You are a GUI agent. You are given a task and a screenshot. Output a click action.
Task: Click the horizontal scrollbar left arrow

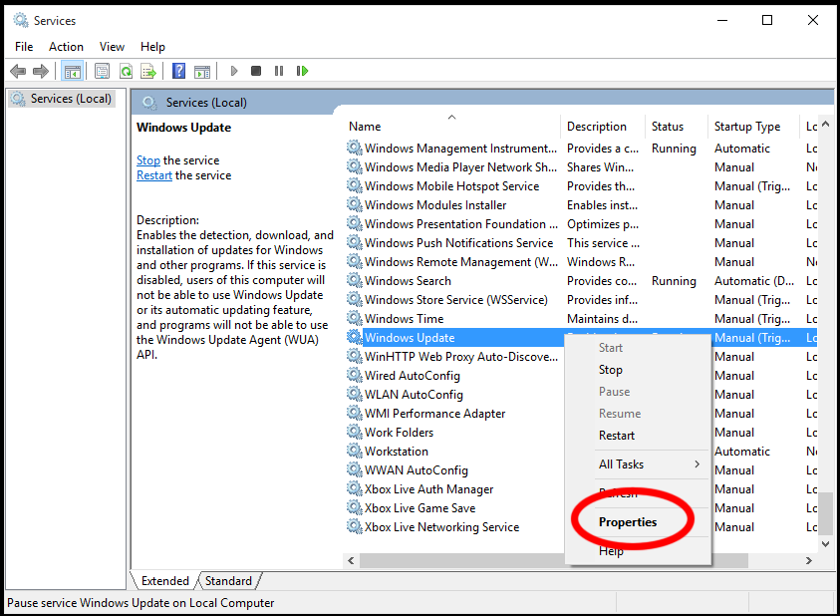click(351, 562)
